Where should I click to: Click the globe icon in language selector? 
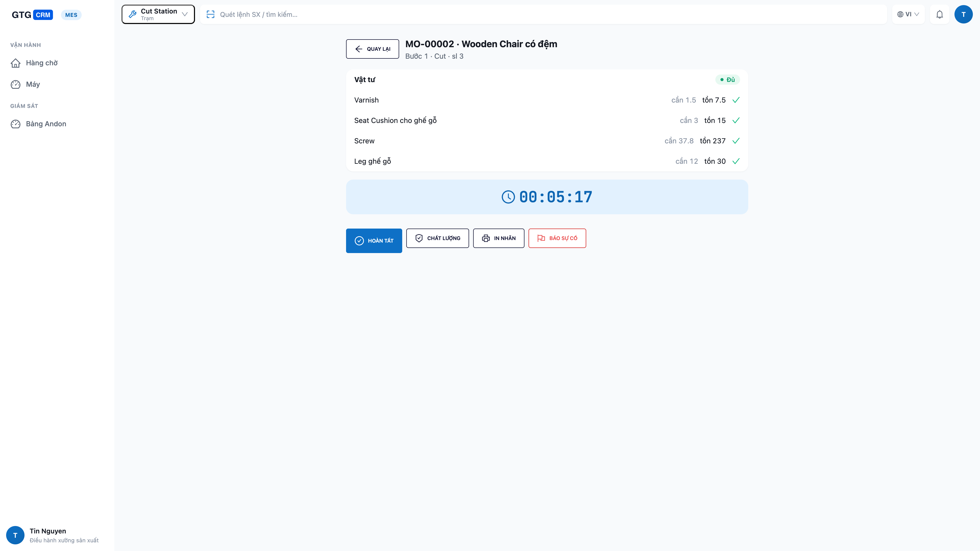900,15
